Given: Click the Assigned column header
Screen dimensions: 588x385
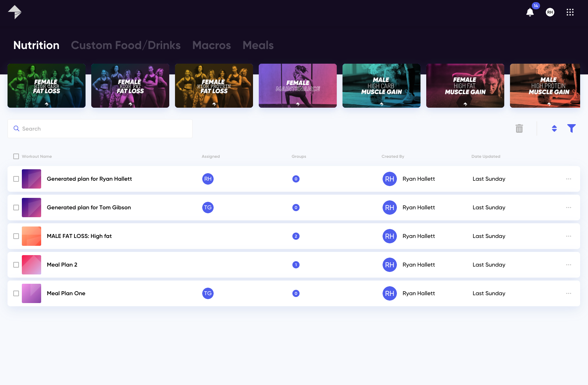Looking at the screenshot, I should (x=211, y=156).
